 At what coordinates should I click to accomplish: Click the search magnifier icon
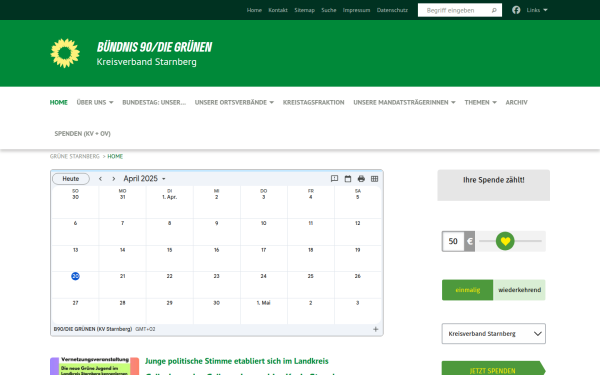(x=494, y=10)
